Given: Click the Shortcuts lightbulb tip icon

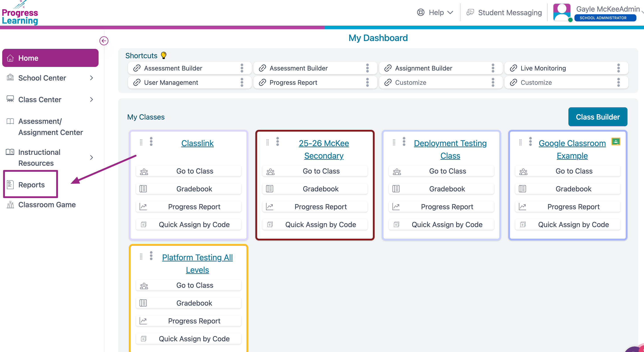Looking at the screenshot, I should coord(163,55).
